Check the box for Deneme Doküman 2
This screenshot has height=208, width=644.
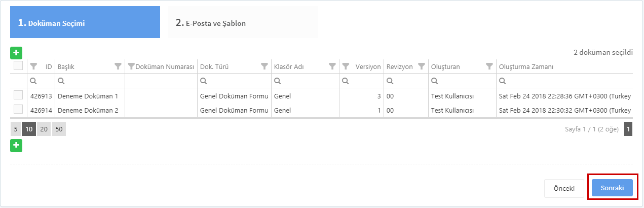point(18,109)
